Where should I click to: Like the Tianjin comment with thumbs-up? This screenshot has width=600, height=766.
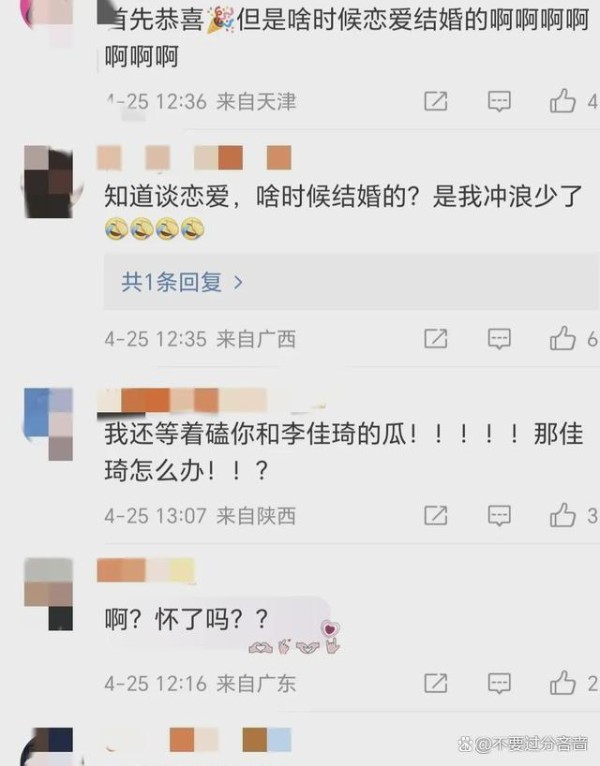click(562, 101)
